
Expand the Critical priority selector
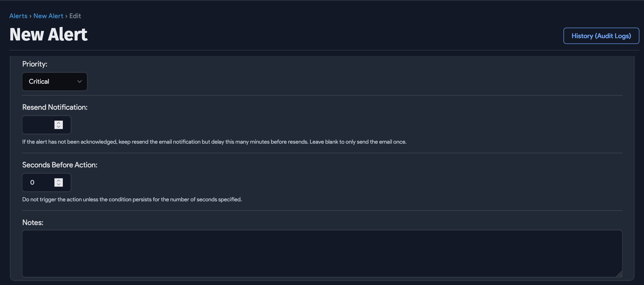pyautogui.click(x=54, y=81)
